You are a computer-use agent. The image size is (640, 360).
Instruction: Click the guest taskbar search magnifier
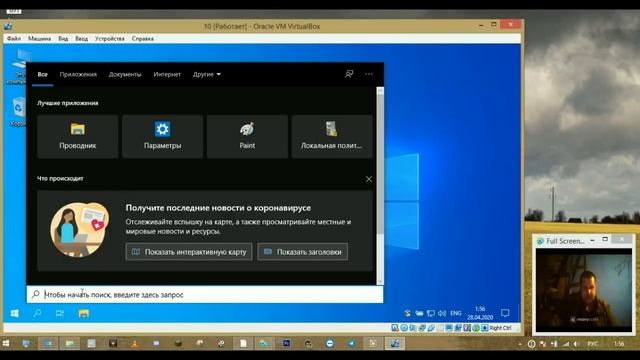click(37, 313)
